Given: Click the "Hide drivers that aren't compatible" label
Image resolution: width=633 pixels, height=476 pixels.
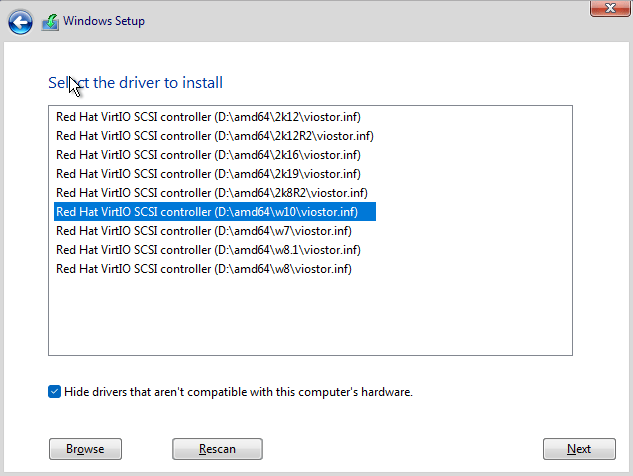Looking at the screenshot, I should pyautogui.click(x=238, y=392).
